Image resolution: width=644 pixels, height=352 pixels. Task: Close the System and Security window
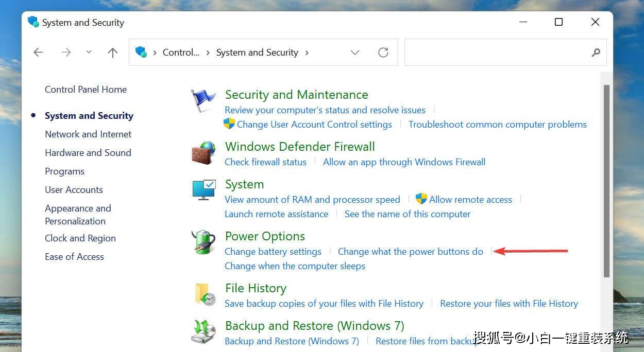point(595,22)
